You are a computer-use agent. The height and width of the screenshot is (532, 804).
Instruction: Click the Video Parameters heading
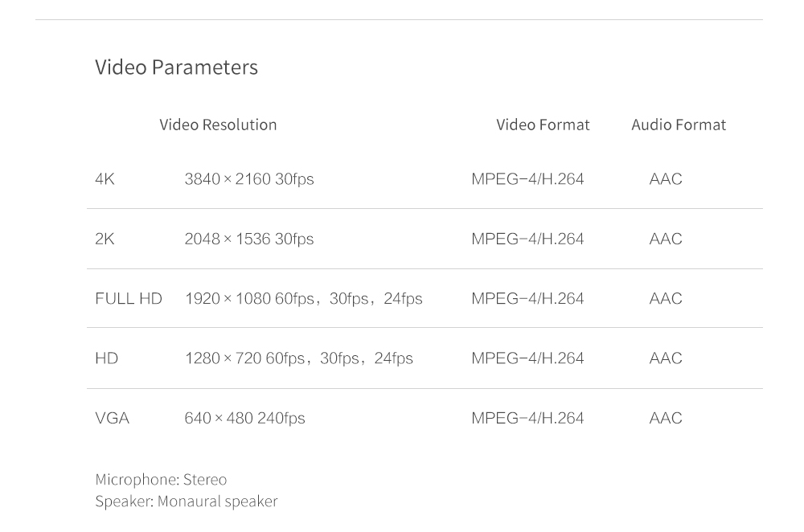(x=176, y=68)
